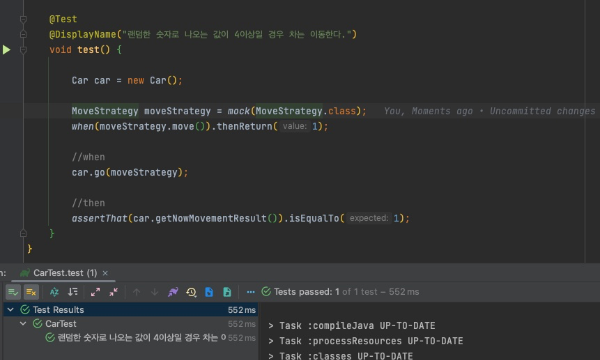Screen dimensions: 600x360
Task: Select the Test Results row
Action: (130, 310)
